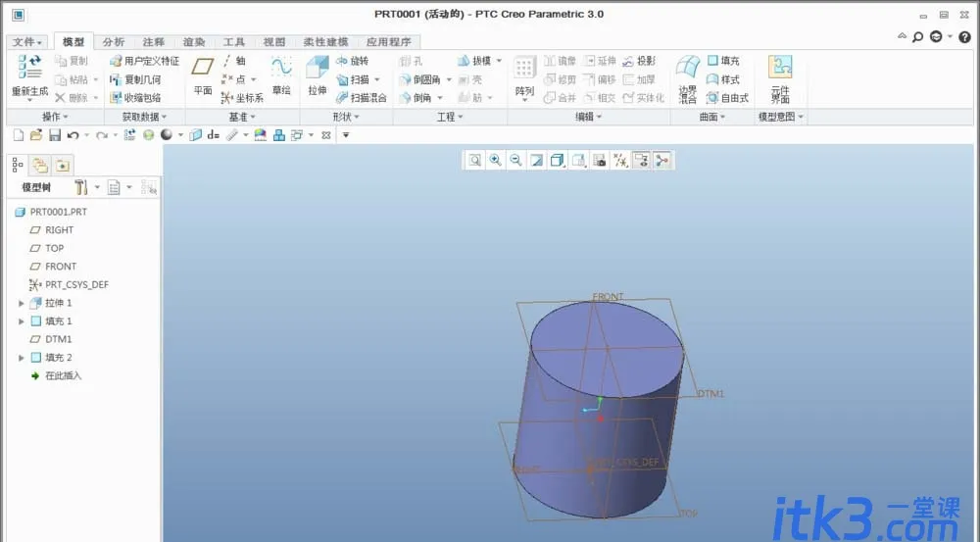The width and height of the screenshot is (980, 542).
Task: Create a datum 轴 (Axis)
Action: [x=235, y=61]
